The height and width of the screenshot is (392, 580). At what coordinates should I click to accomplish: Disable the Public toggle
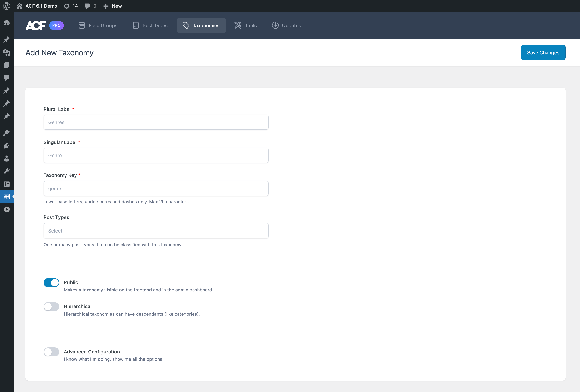point(51,282)
